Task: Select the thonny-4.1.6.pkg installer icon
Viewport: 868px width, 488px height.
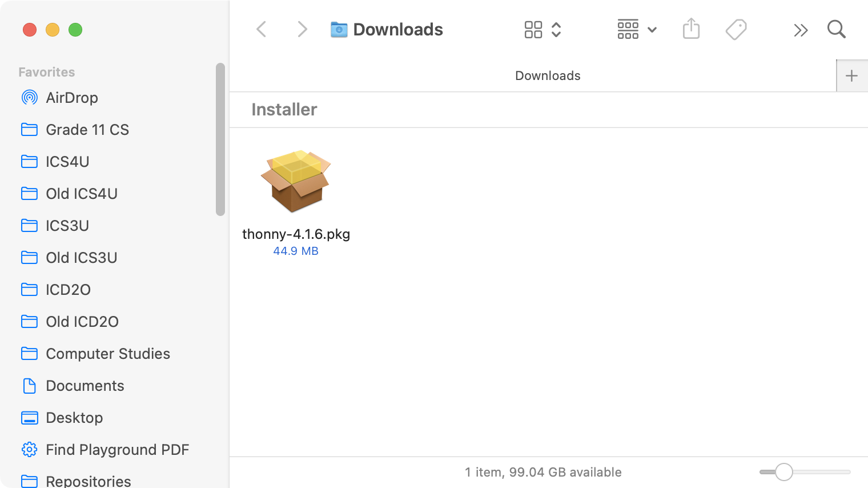Action: coord(296,181)
